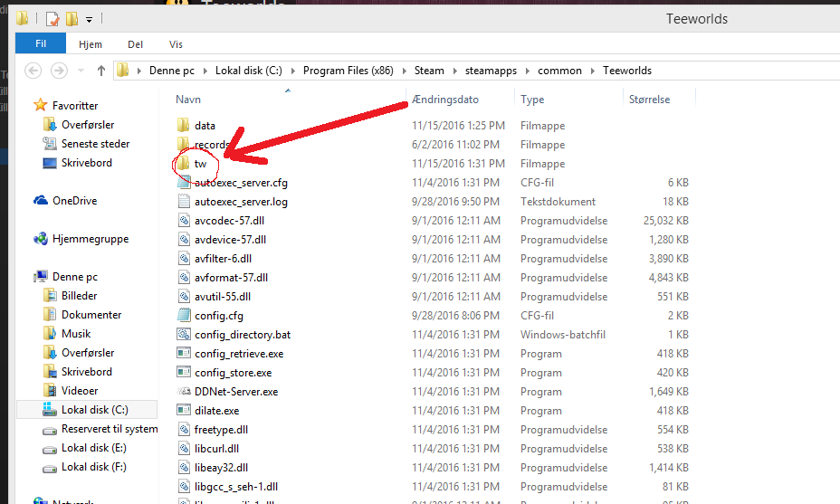Open the Fil menu tab

(41, 43)
